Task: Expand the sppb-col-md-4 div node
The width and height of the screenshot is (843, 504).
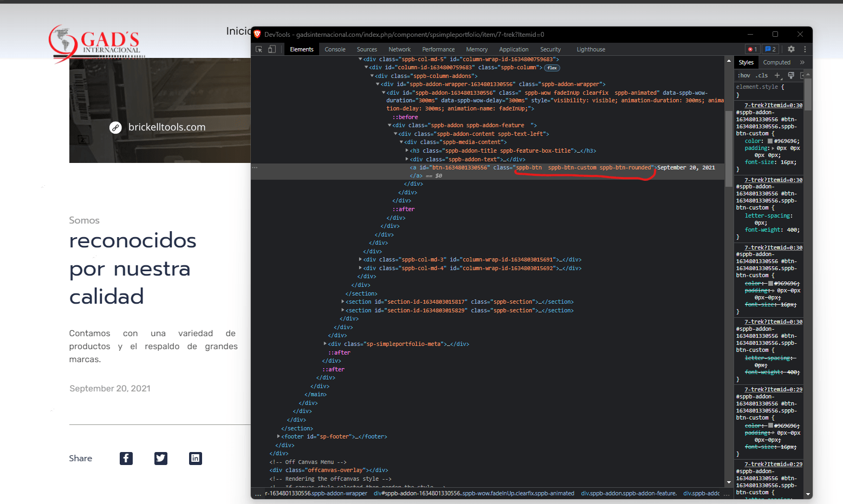Action: coord(360,269)
